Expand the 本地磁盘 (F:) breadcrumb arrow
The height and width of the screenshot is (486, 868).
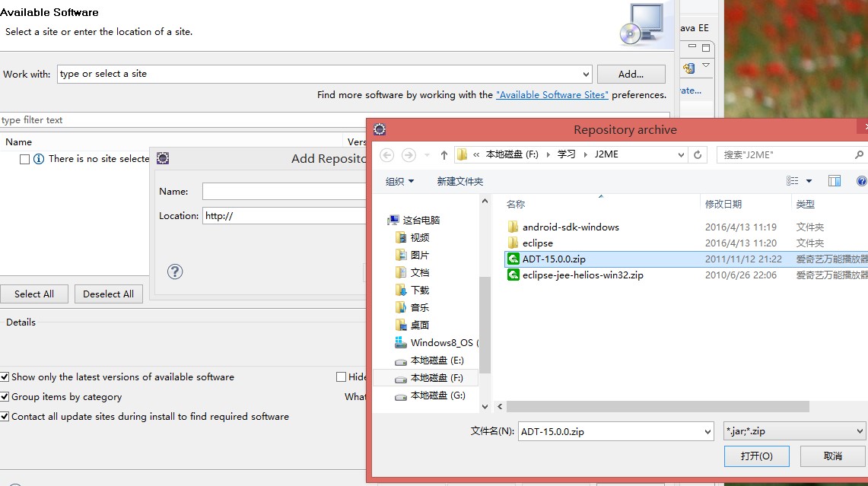tap(548, 155)
